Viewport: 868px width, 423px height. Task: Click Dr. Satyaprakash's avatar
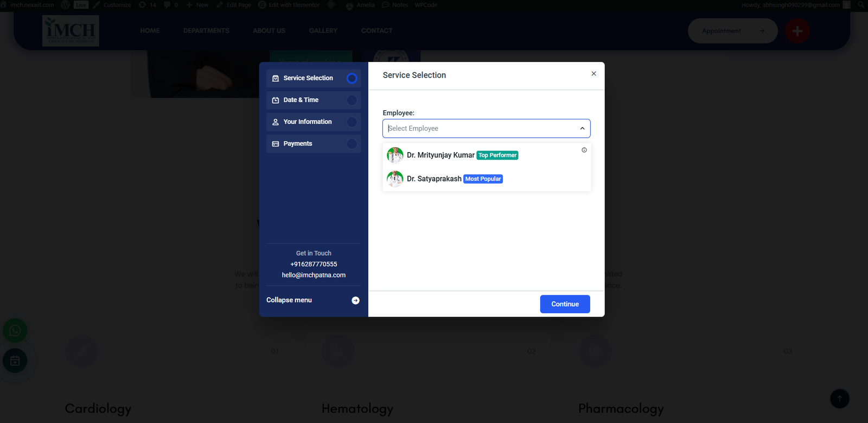point(395,179)
